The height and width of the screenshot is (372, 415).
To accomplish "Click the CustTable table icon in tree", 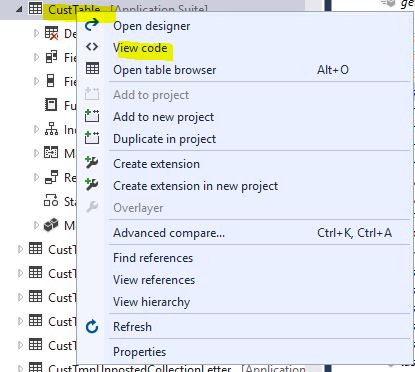I will [35, 8].
